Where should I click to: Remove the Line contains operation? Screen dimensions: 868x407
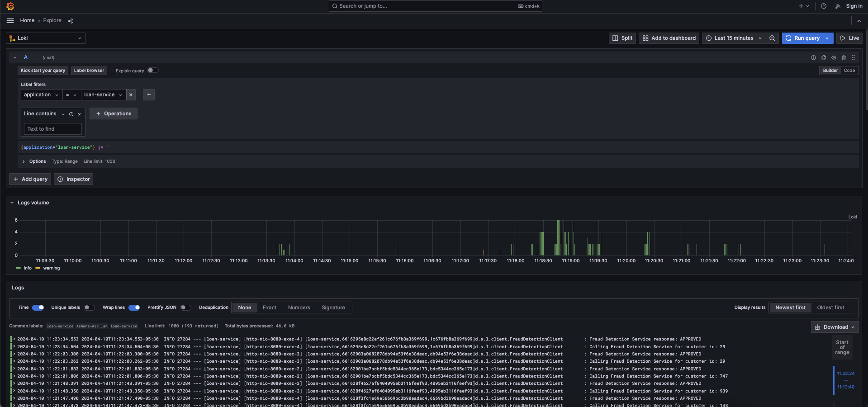pos(79,114)
